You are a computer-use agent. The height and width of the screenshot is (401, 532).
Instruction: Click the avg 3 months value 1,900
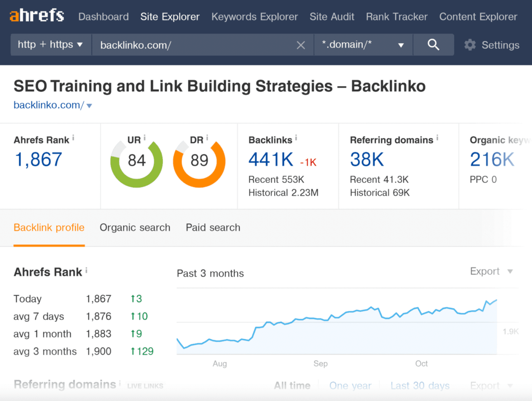tap(99, 351)
